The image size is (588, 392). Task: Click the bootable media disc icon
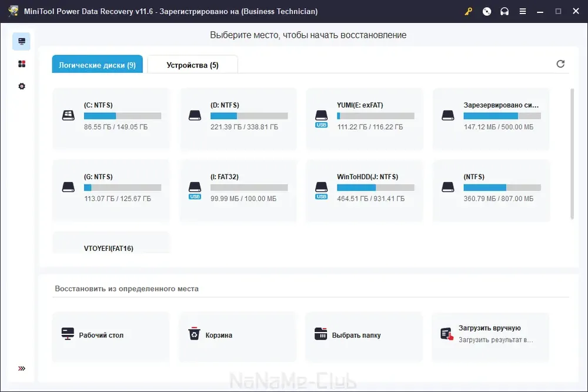tap(487, 12)
